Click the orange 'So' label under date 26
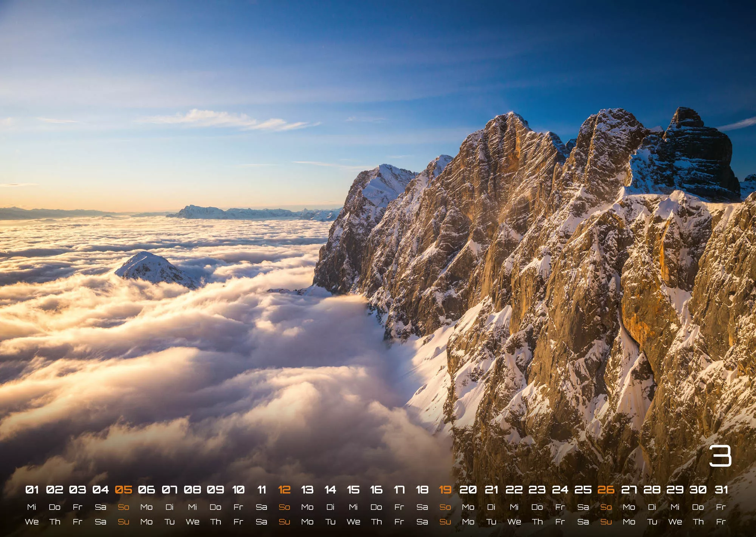This screenshot has height=537, width=756. point(606,507)
